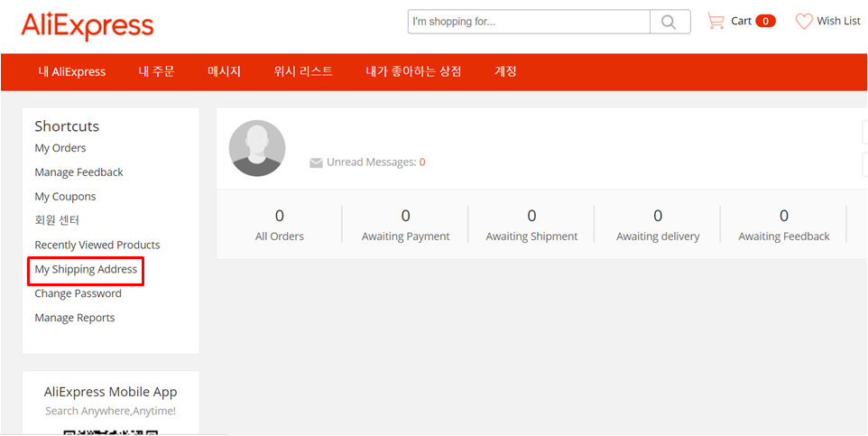Screen dimensions: 868x436
Task: Select the 계정 tab
Action: point(505,71)
